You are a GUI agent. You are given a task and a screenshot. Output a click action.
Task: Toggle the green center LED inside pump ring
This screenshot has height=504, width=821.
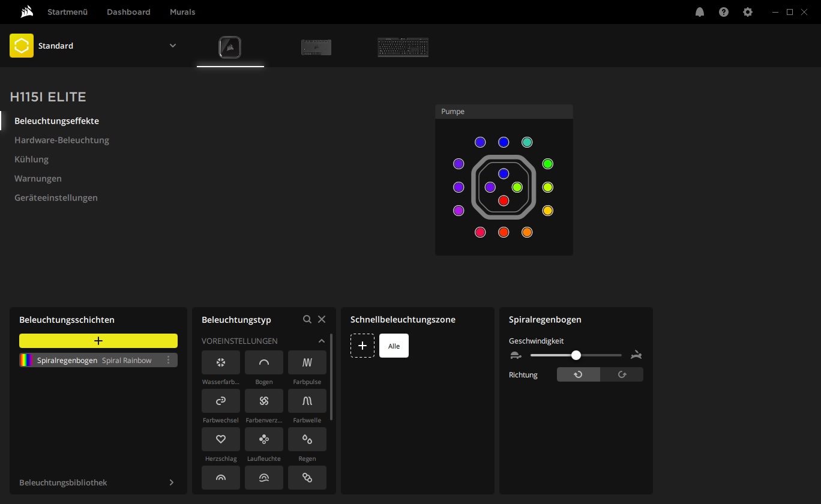[517, 187]
